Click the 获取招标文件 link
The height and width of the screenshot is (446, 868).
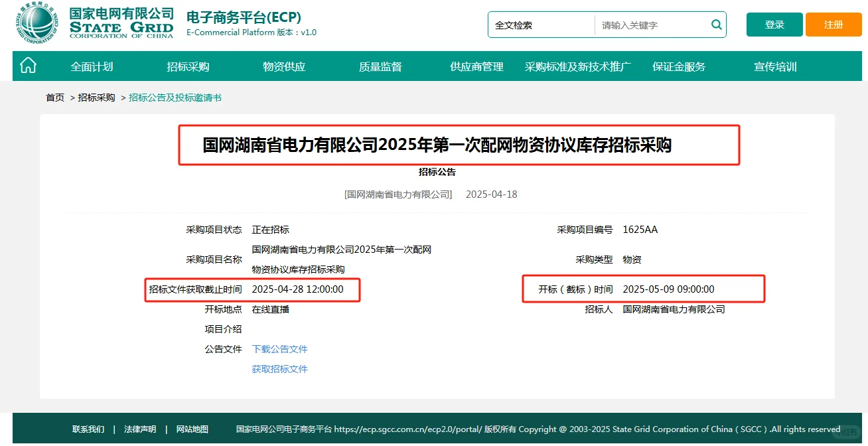[279, 368]
